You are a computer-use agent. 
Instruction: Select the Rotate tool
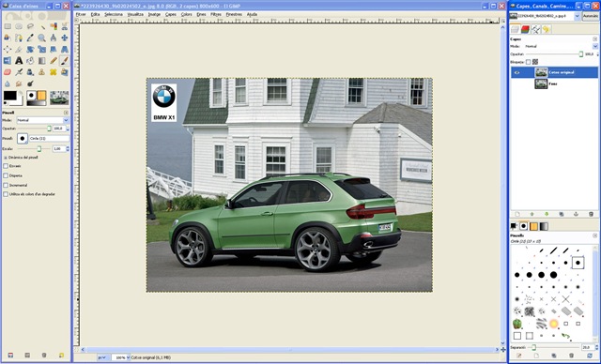point(30,50)
